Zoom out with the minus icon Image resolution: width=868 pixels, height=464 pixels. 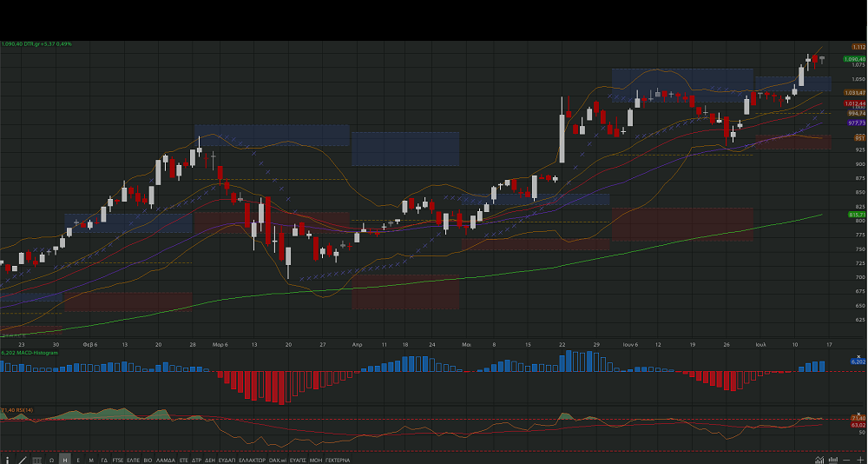(x=846, y=461)
